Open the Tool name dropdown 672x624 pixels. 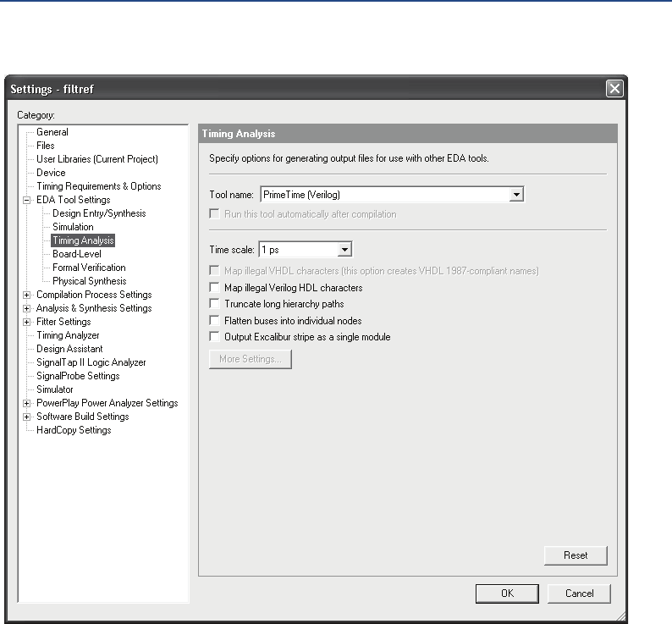(516, 195)
